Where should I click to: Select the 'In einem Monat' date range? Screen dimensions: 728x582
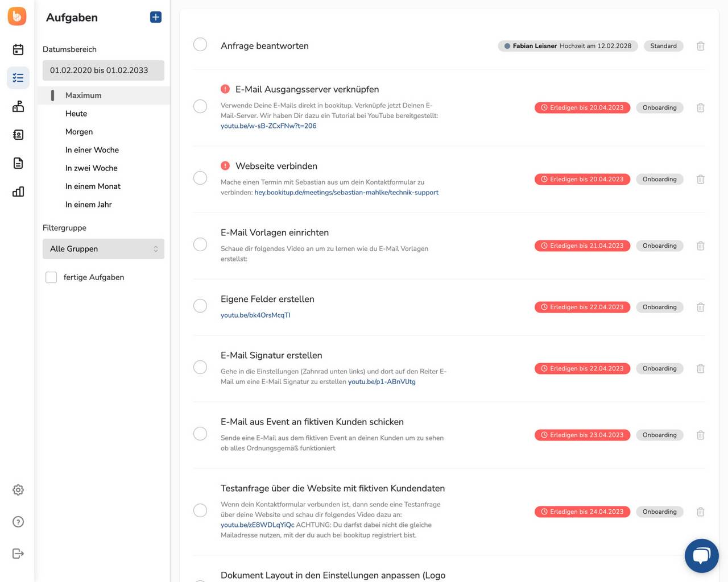93,186
